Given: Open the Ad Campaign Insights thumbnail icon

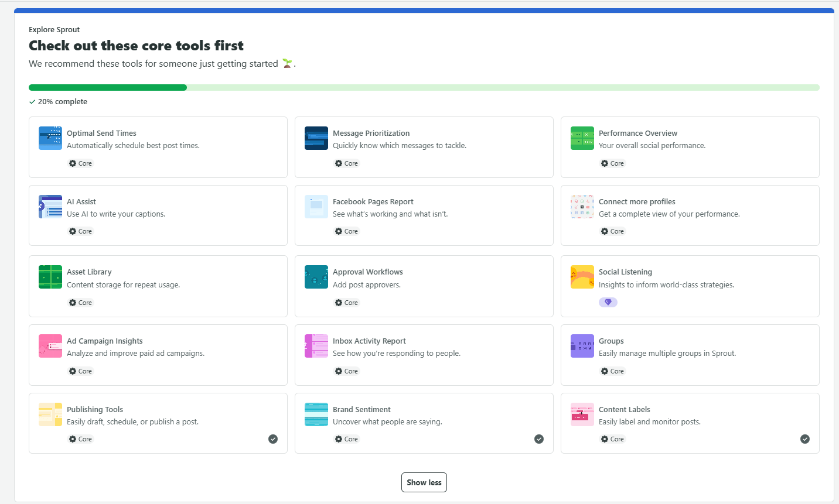Looking at the screenshot, I should (x=50, y=346).
